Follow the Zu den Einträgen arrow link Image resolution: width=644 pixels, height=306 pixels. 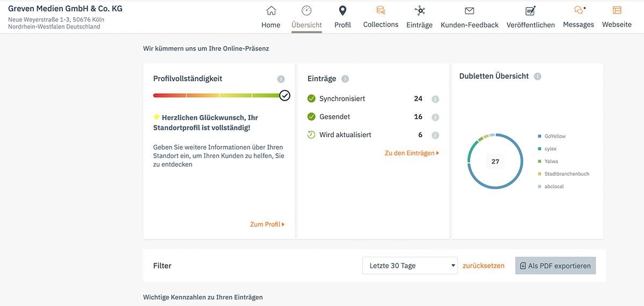(412, 153)
